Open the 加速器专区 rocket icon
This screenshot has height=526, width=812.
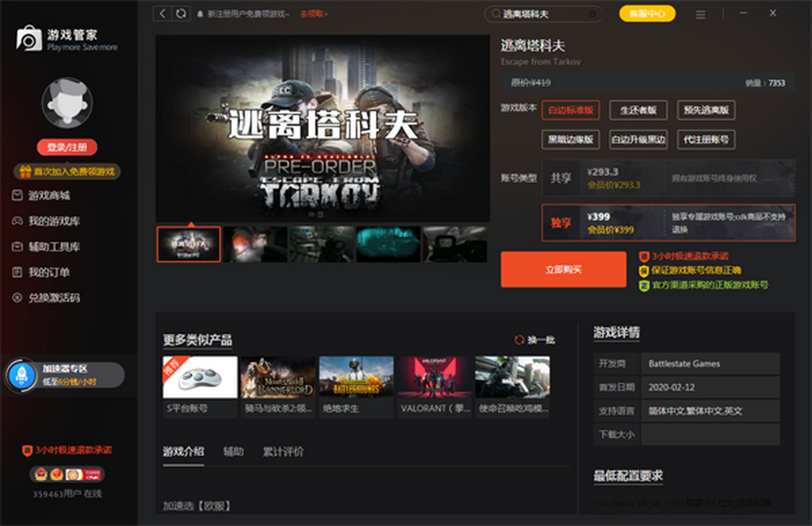click(20, 375)
